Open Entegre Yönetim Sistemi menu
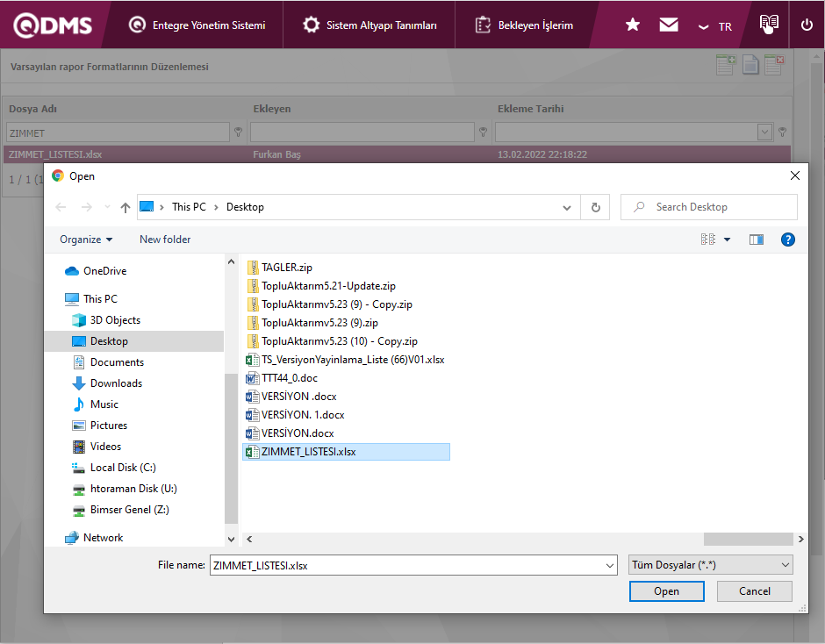Viewport: 825px width, 644px height. click(197, 25)
